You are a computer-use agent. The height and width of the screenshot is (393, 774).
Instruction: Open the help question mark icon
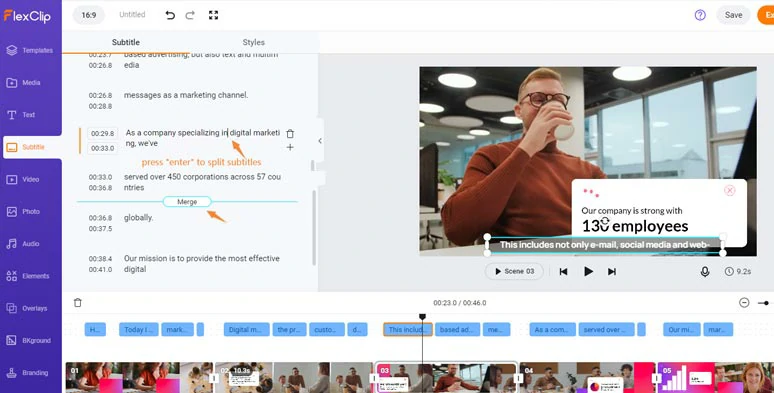pos(700,15)
